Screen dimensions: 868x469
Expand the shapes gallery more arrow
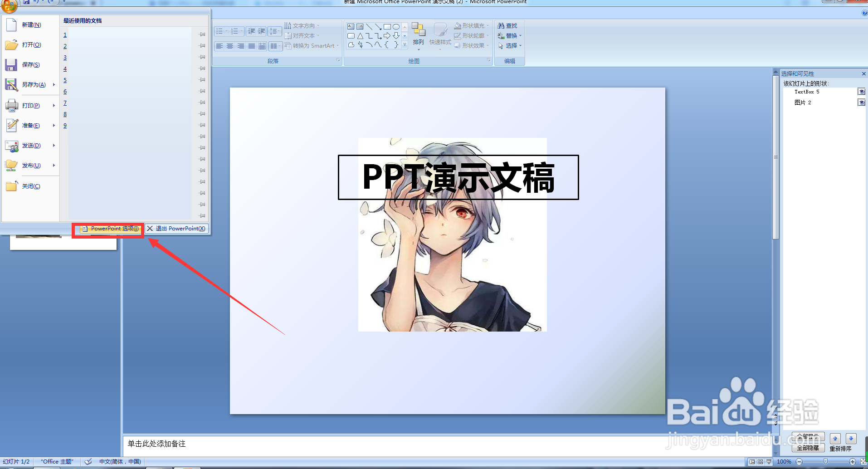[405, 45]
